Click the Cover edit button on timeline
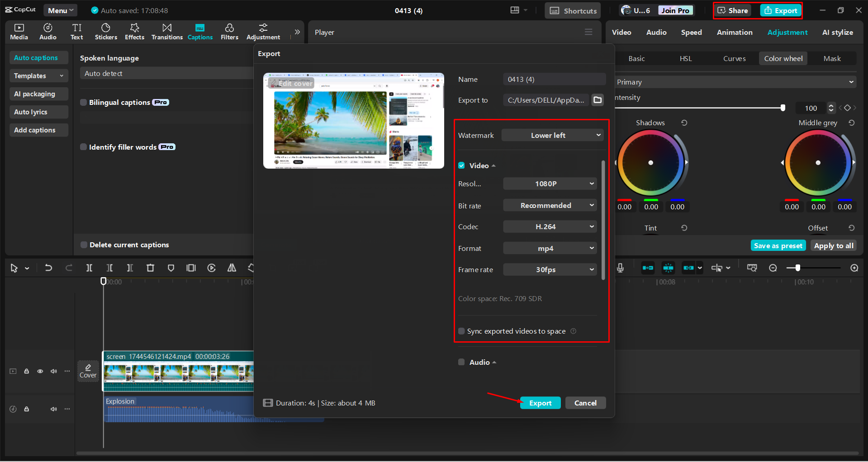868x462 pixels. click(x=88, y=371)
